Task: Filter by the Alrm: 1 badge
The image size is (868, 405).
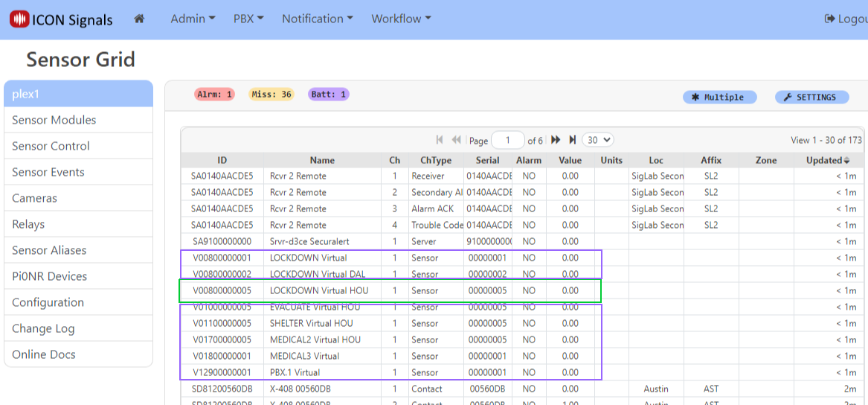Action: [x=214, y=95]
